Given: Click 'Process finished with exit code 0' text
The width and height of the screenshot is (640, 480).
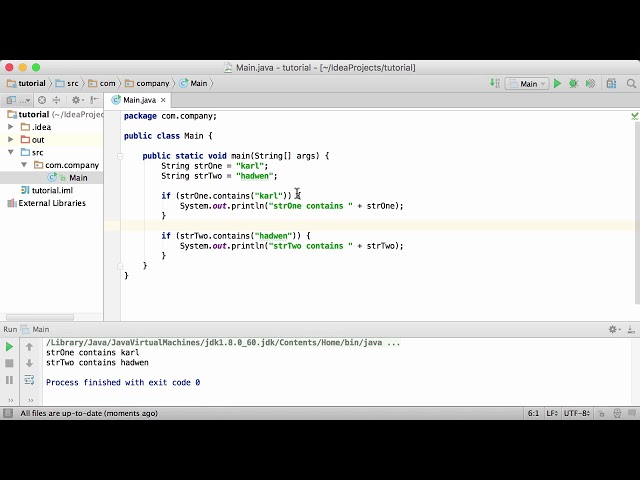Looking at the screenshot, I should tap(123, 382).
